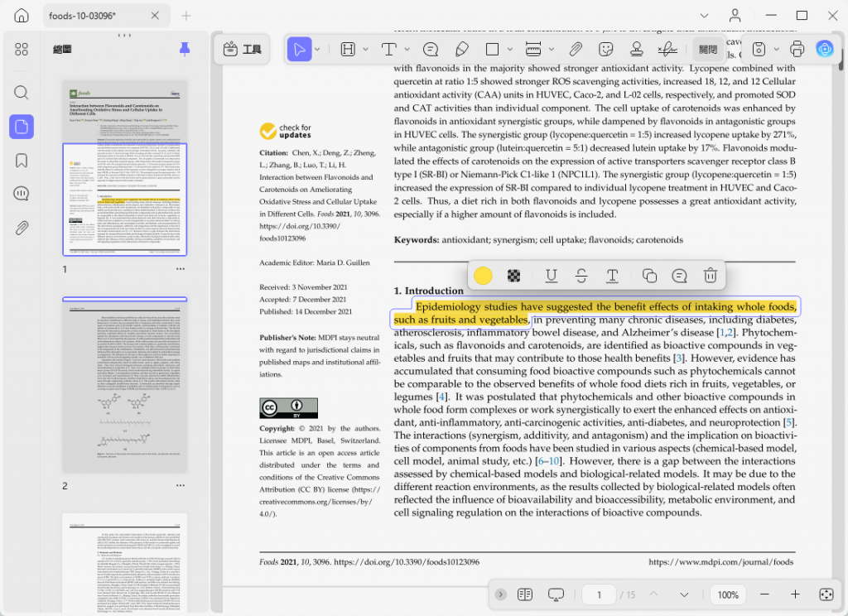
Task: Select the cursor selection tool
Action: point(299,49)
